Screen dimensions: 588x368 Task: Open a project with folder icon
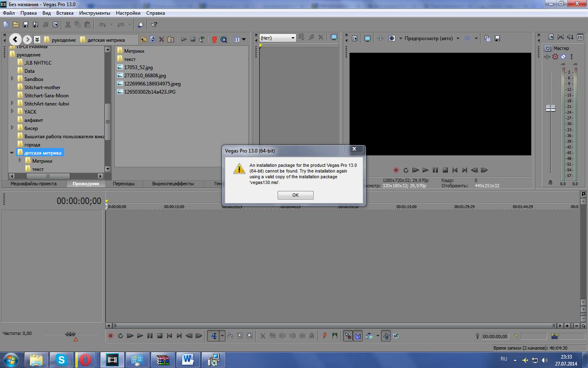click(16, 25)
